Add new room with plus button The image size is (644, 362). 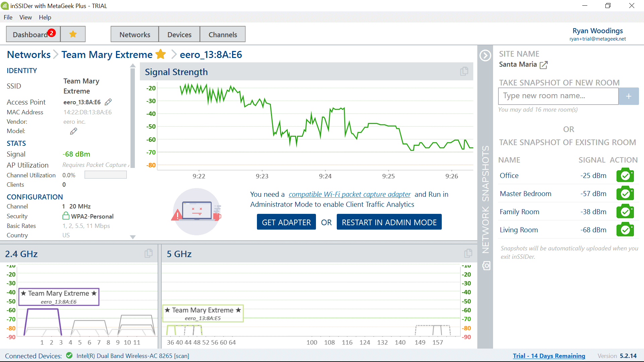click(x=629, y=96)
